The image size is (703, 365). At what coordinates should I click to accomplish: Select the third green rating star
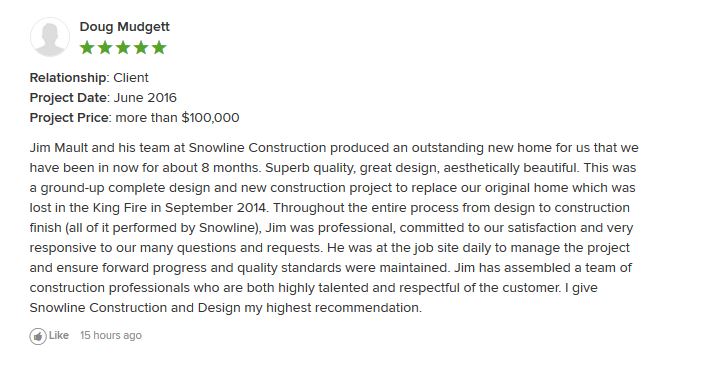pos(123,48)
